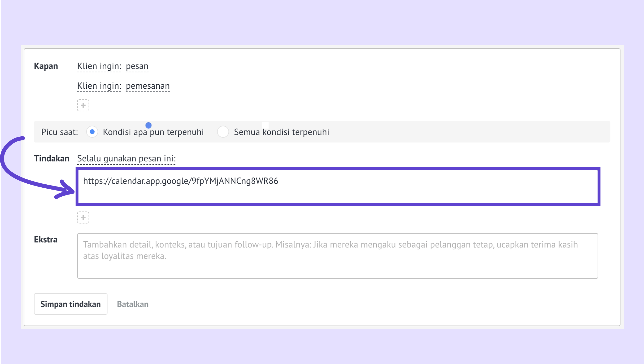The height and width of the screenshot is (364, 644).
Task: Click the 'Kondisi apa pun terpenuhi' label text
Action: [x=153, y=132]
